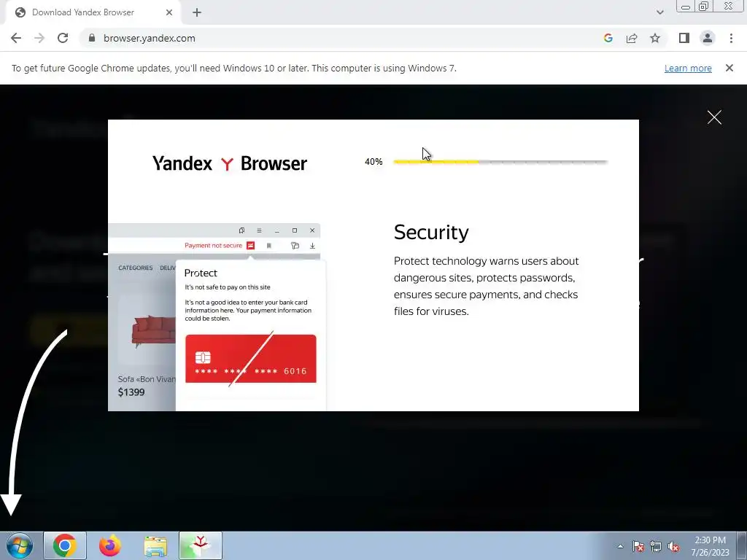
Task: Click the Security heading
Action: click(431, 233)
